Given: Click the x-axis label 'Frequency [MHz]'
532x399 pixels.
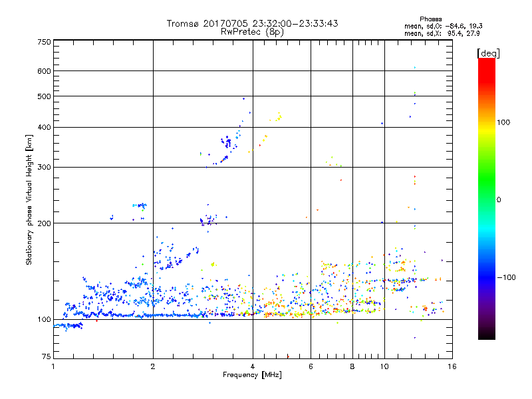Looking at the screenshot, I should (x=252, y=375).
